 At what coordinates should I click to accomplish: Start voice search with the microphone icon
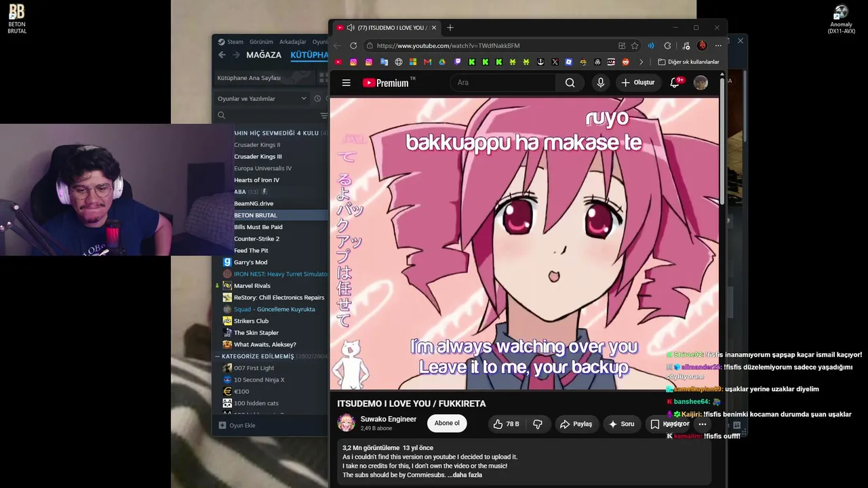600,83
